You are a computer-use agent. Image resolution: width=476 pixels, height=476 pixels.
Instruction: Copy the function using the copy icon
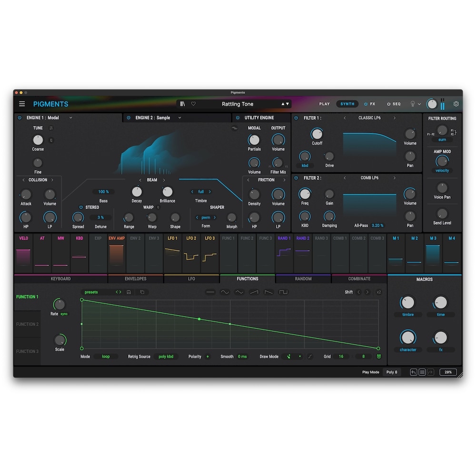pyautogui.click(x=141, y=292)
